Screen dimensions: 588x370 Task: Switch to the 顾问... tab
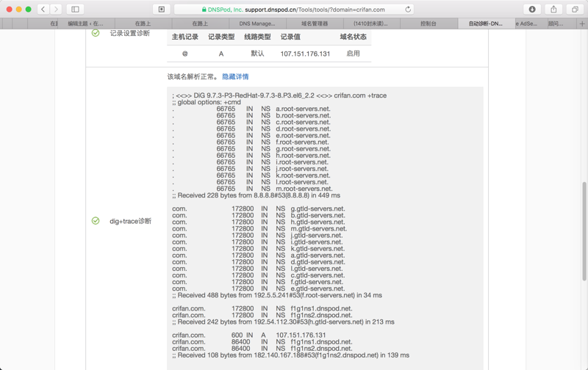click(556, 23)
